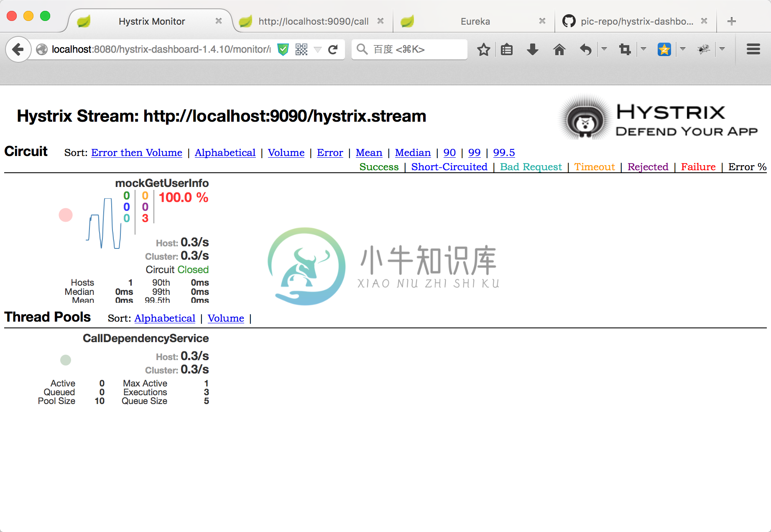The width and height of the screenshot is (771, 532).
Task: Open the hamburger browser menu
Action: point(753,49)
